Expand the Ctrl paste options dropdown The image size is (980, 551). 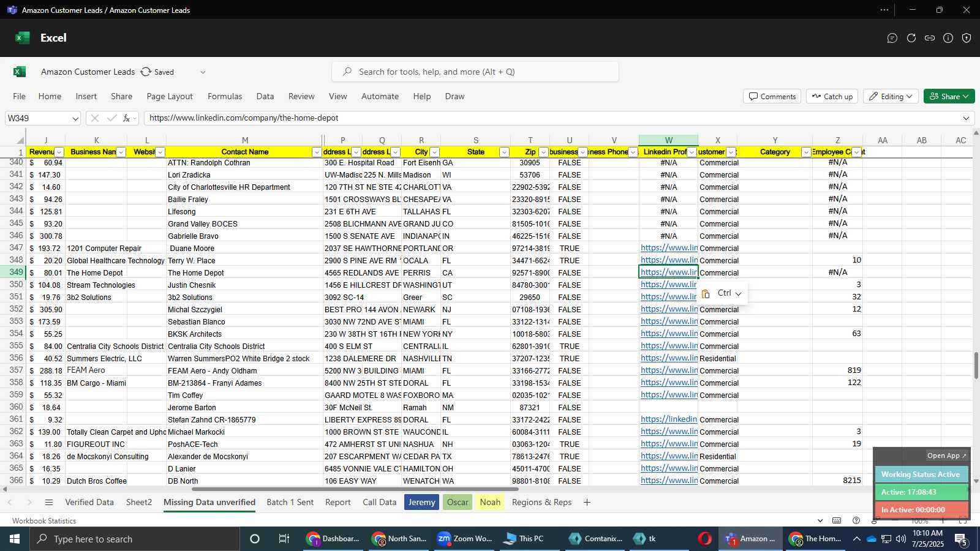[x=738, y=294]
